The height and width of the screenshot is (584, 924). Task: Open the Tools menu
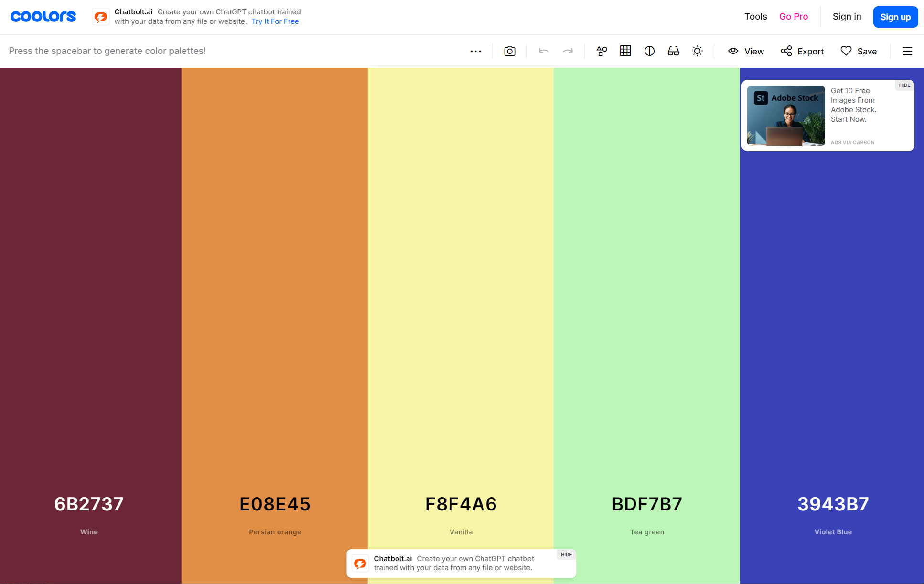[755, 17]
